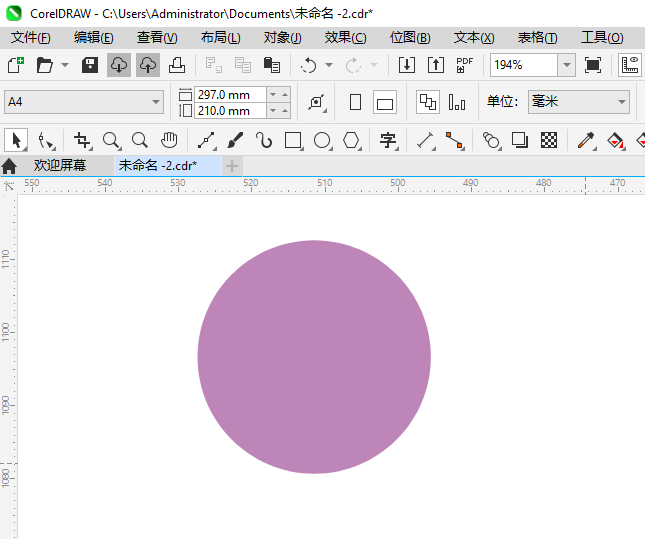This screenshot has height=539, width=645.
Task: Click the cloud upload icon
Action: [x=148, y=65]
